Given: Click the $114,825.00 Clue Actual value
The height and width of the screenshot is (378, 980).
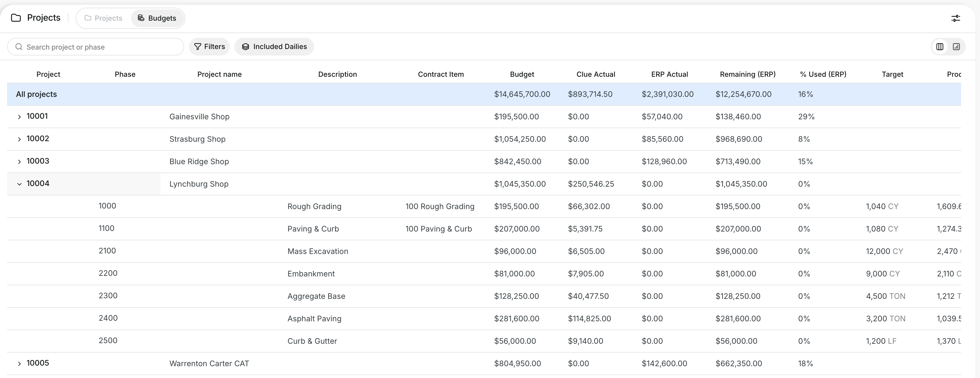Looking at the screenshot, I should click(589, 319).
